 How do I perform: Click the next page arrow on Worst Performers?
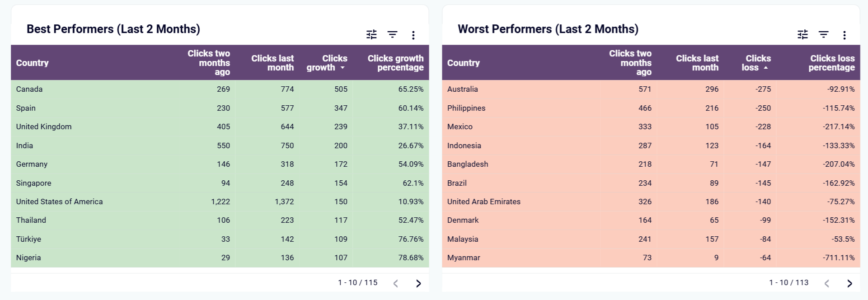(x=850, y=283)
